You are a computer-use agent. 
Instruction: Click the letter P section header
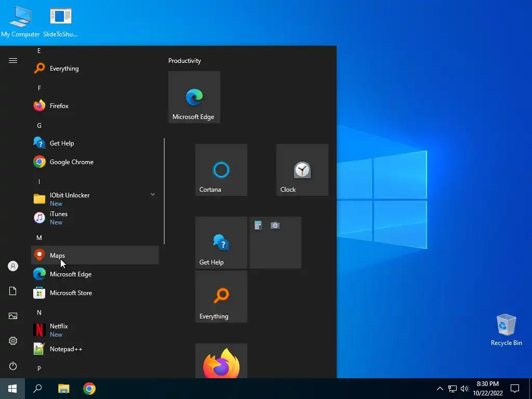(39, 368)
